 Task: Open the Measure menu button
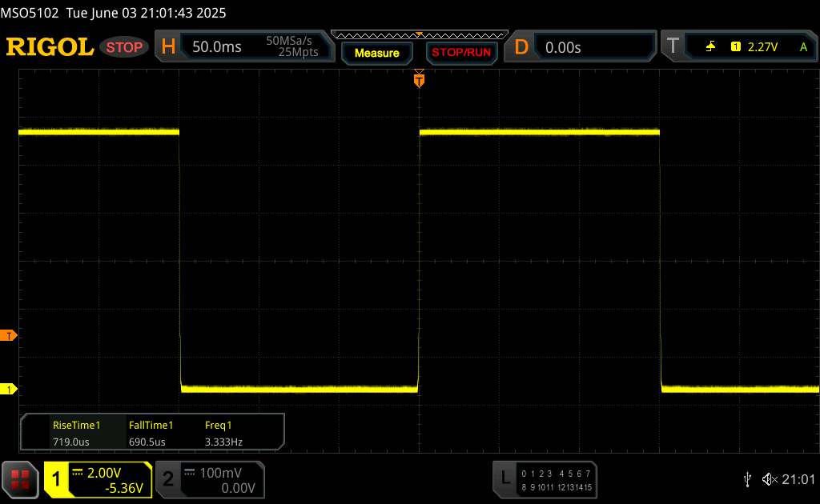point(376,53)
